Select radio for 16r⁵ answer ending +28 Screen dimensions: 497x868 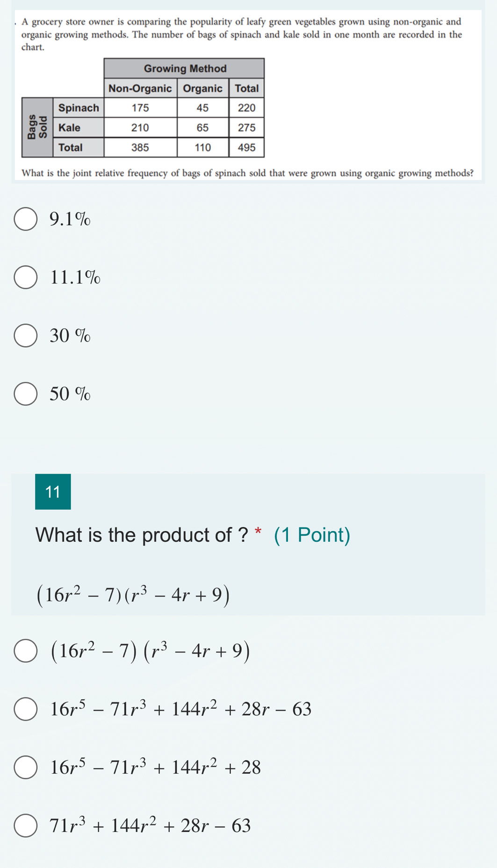tap(25, 767)
